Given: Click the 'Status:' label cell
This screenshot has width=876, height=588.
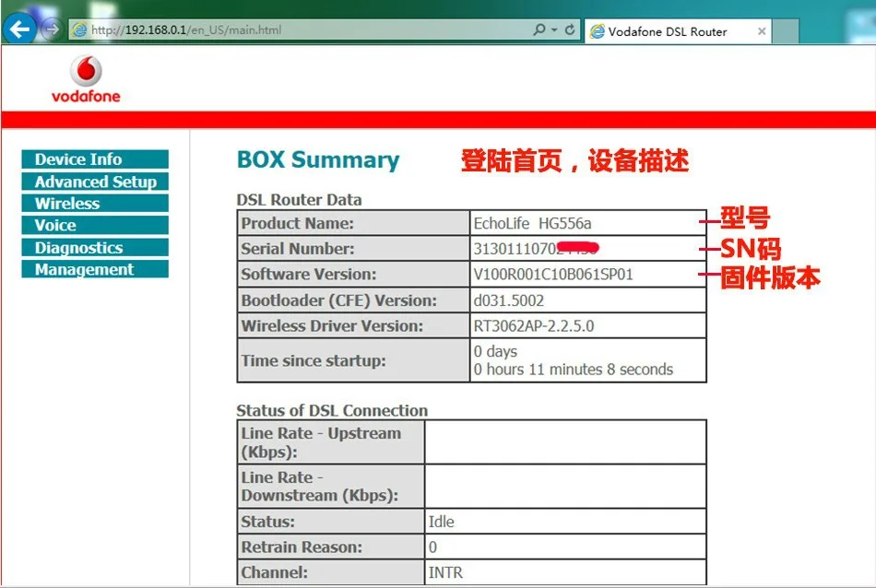Looking at the screenshot, I should click(x=331, y=522).
